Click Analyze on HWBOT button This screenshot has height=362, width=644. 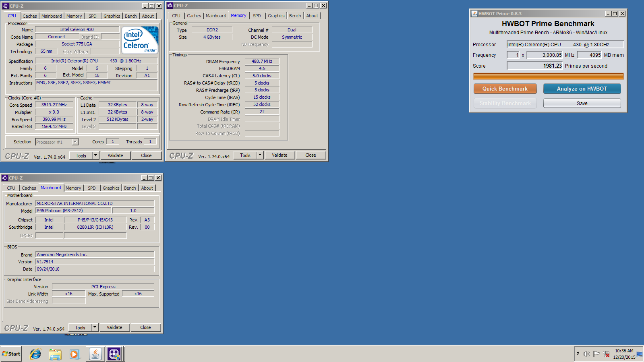pos(582,89)
